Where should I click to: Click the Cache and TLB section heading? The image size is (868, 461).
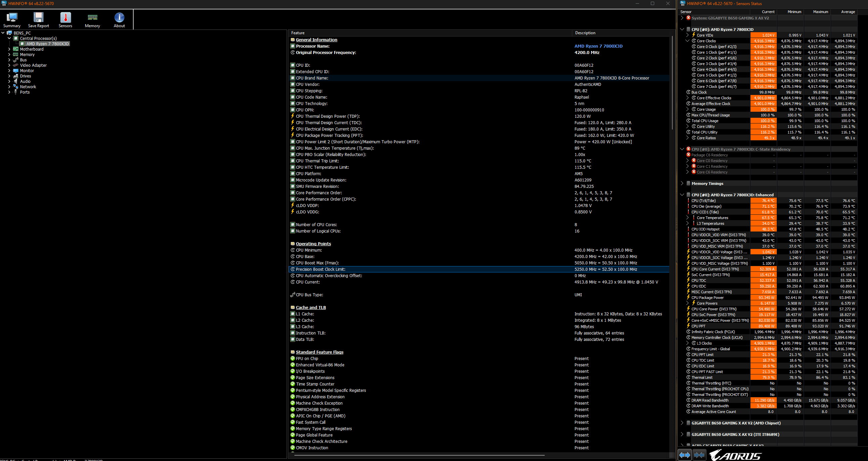tap(311, 307)
